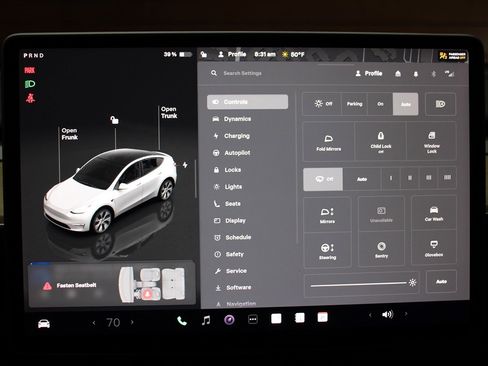Image resolution: width=488 pixels, height=366 pixels.
Task: Open the purple camera app icon
Action: pyautogui.click(x=229, y=320)
